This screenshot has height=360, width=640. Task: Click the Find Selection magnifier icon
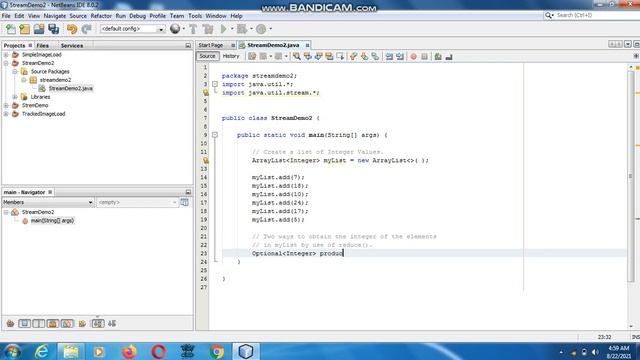click(297, 56)
